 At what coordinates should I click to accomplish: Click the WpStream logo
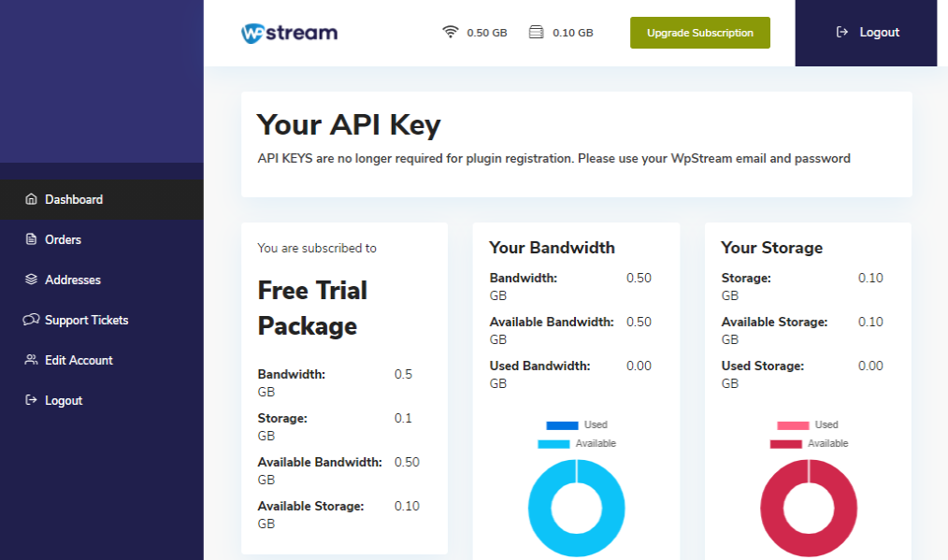tap(289, 33)
